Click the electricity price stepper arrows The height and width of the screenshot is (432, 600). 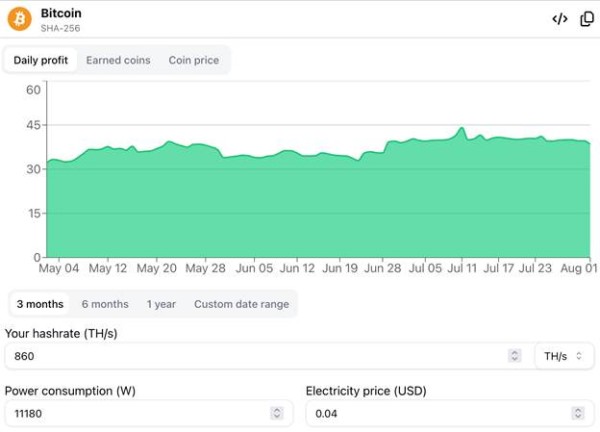578,413
